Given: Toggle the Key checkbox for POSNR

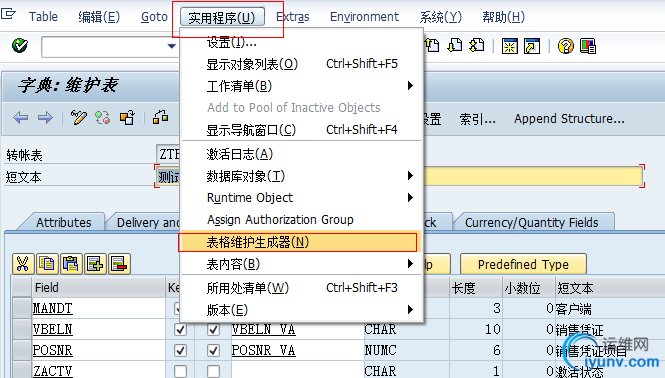Looking at the screenshot, I should 180,350.
